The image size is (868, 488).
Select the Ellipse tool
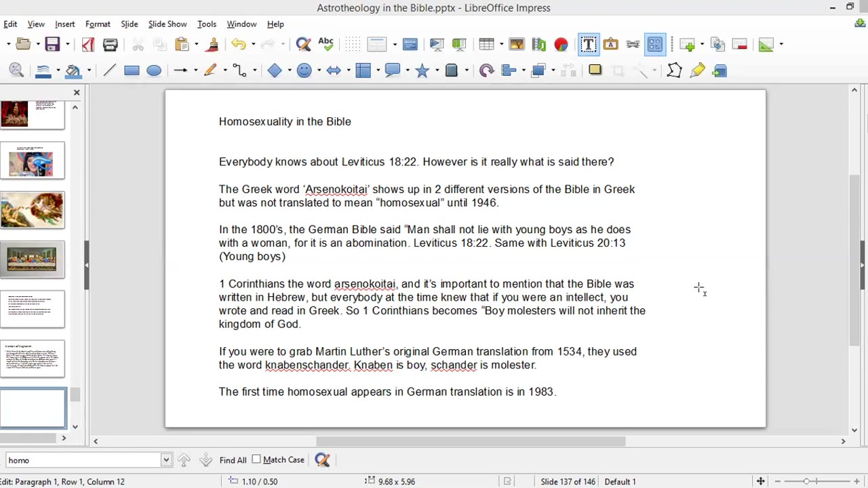(154, 70)
